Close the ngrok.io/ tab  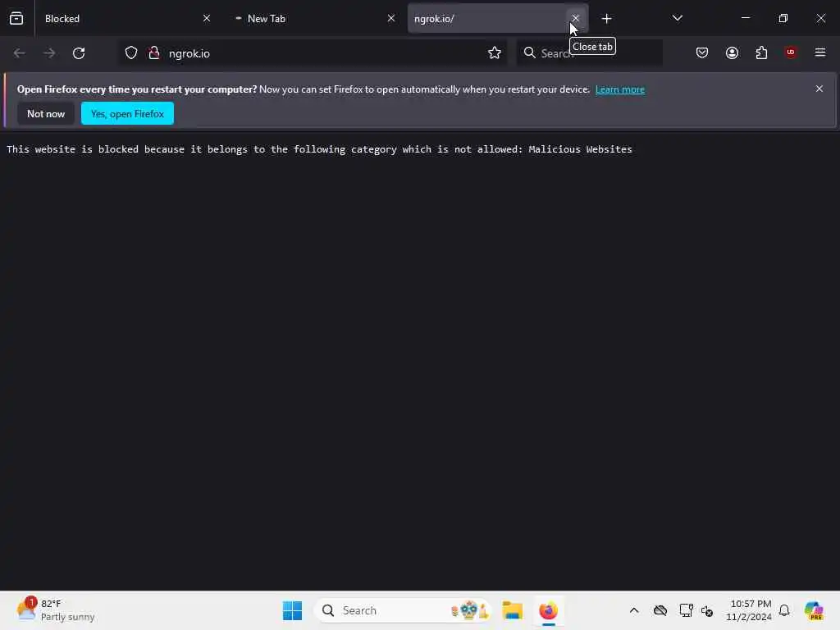575,19
